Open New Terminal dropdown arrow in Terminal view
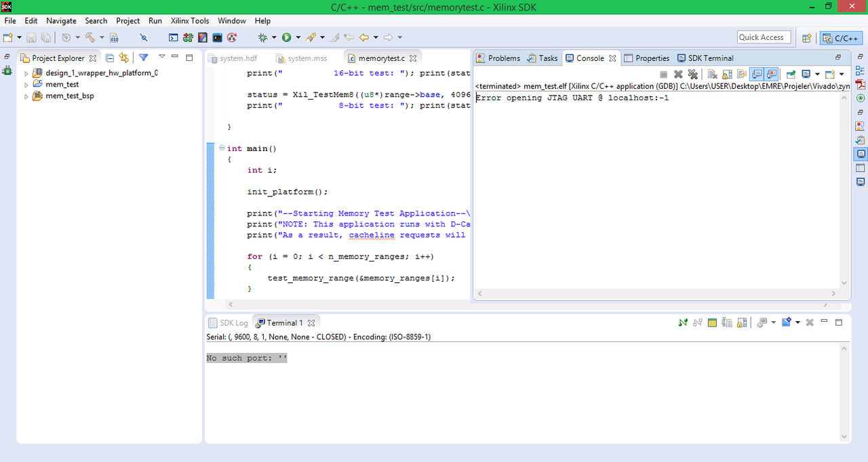 click(x=797, y=322)
